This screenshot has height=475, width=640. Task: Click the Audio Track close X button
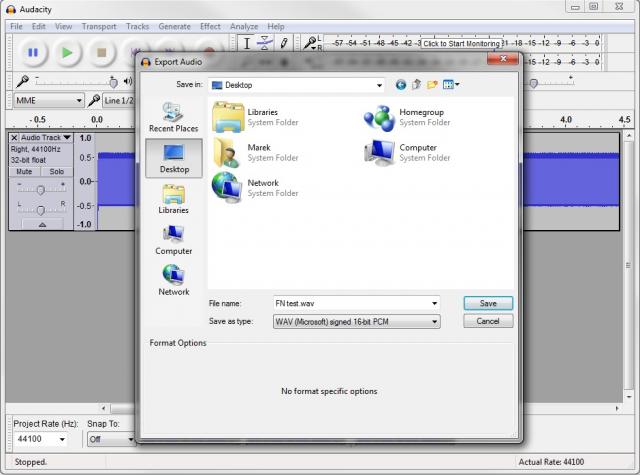point(14,138)
